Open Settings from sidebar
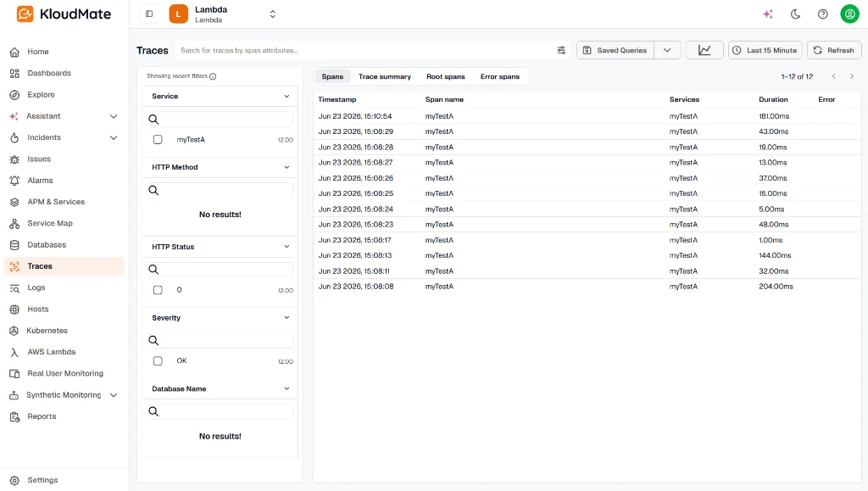Screen dimensions: 868x491 coord(64,480)
